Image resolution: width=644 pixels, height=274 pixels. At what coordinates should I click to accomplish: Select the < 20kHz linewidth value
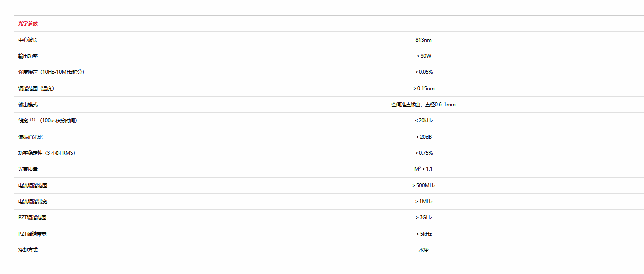point(424,121)
